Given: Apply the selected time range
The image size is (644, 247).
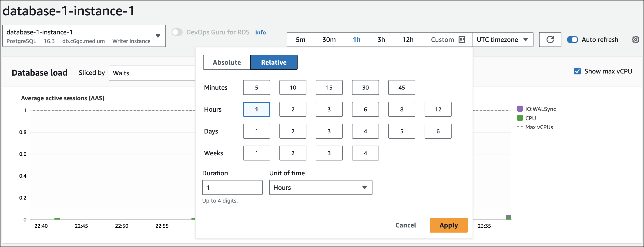Looking at the screenshot, I should [x=448, y=225].
